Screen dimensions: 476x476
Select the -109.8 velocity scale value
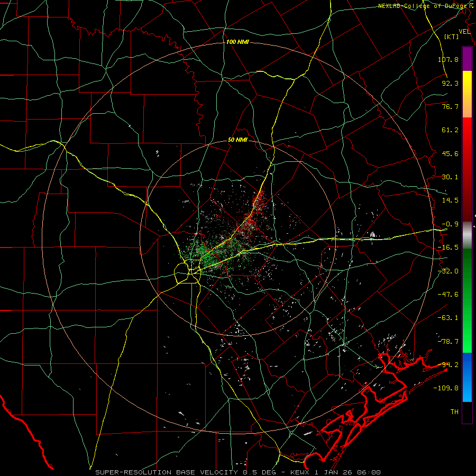point(446,388)
